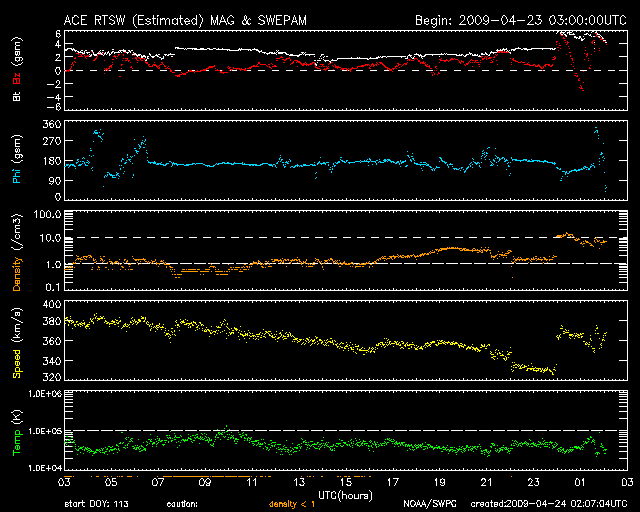Screen dimensions: 640x512
Task: Click the 'start DOY: 113' footer text
Action: click(x=96, y=504)
